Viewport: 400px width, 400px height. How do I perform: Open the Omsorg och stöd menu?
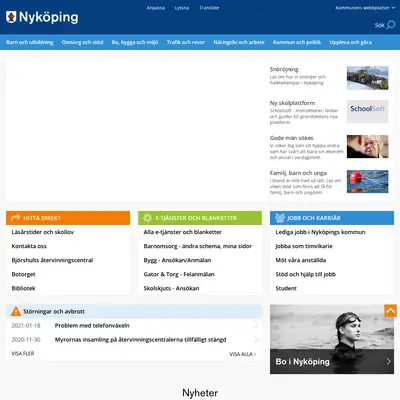pos(82,42)
